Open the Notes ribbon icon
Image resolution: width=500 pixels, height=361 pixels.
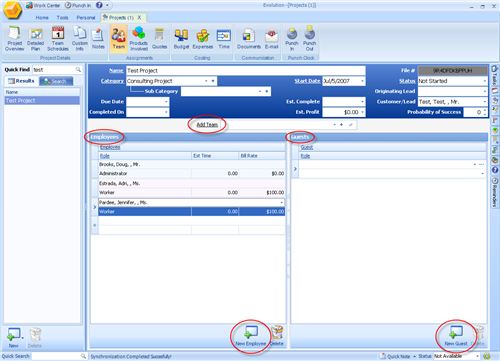click(98, 39)
